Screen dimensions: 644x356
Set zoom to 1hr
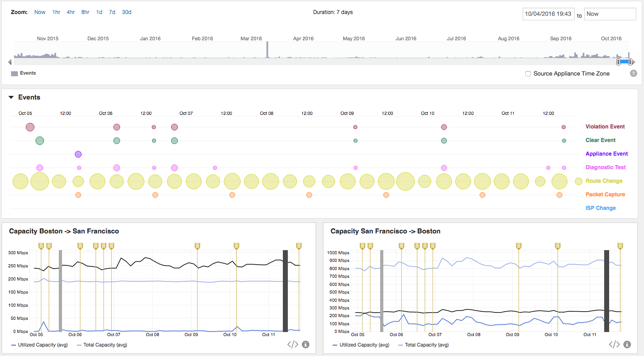coord(56,12)
